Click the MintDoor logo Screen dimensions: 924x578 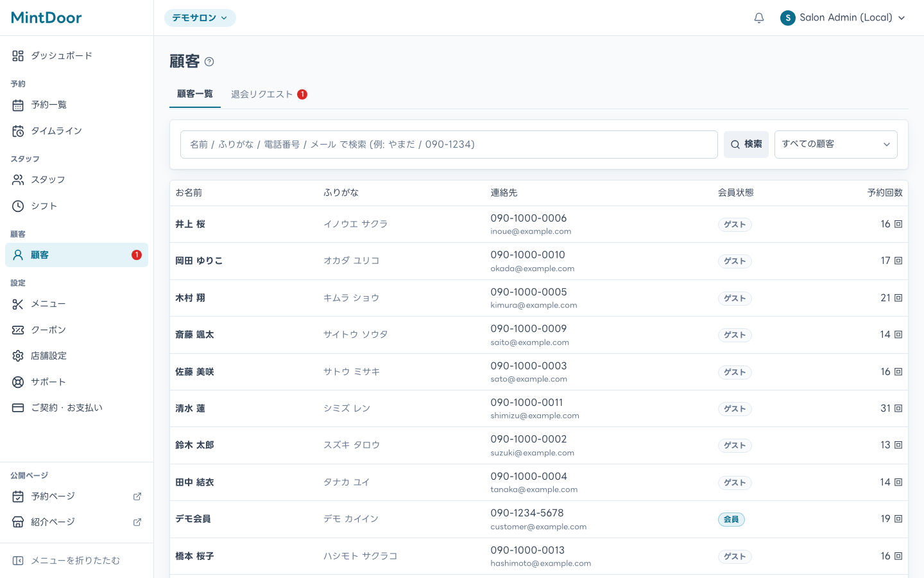tap(46, 18)
